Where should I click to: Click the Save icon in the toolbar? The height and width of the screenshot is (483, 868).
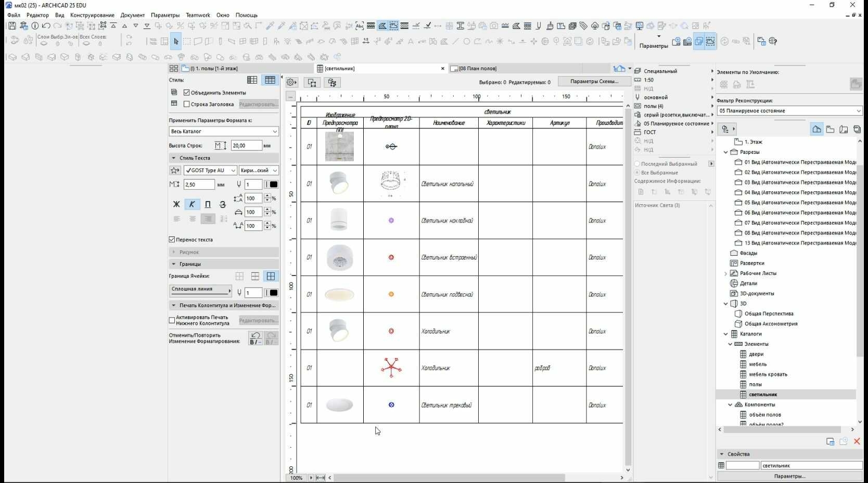[x=12, y=25]
